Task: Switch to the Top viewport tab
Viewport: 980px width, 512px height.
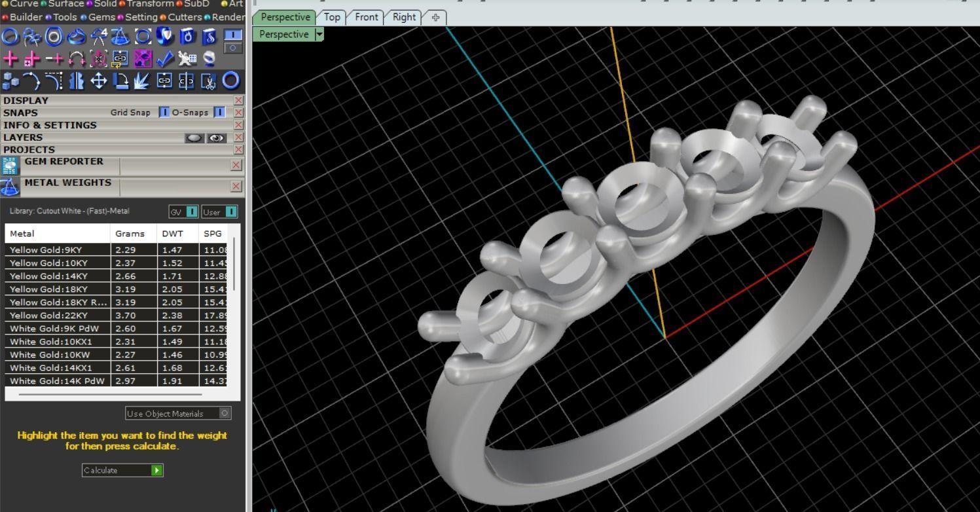Action: point(332,17)
